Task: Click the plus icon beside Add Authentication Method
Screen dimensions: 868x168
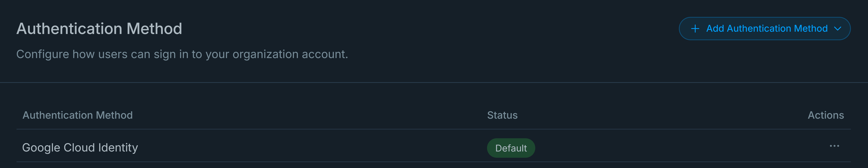Action: [x=695, y=29]
